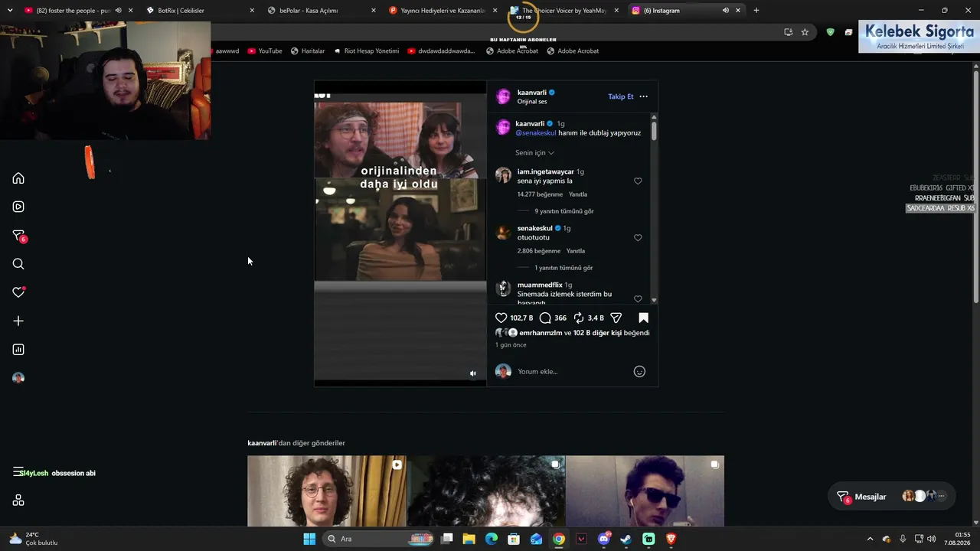The width and height of the screenshot is (980, 551).
Task: Bookmark this page with the star icon
Action: pos(805,32)
